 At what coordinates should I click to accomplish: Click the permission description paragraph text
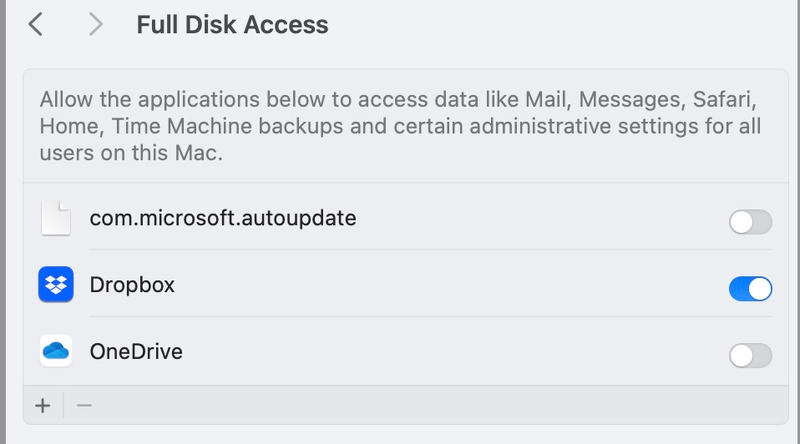[x=400, y=128]
